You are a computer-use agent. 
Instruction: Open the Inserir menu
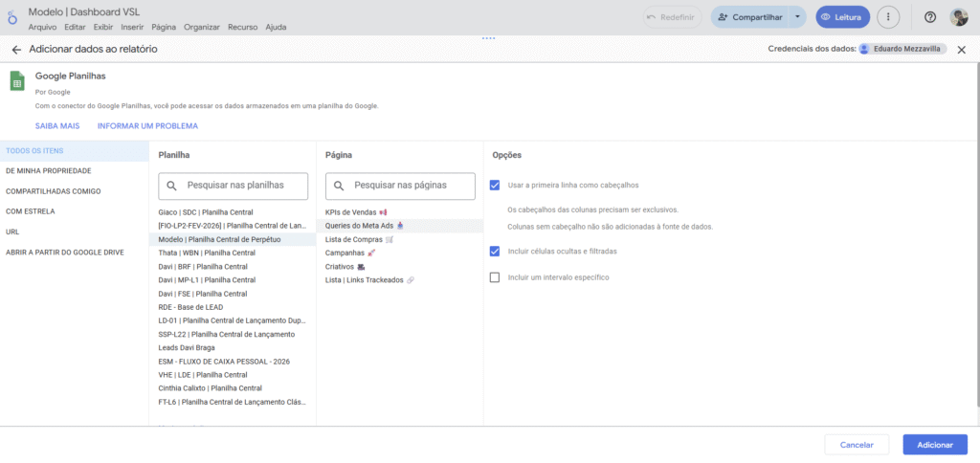pyautogui.click(x=132, y=27)
